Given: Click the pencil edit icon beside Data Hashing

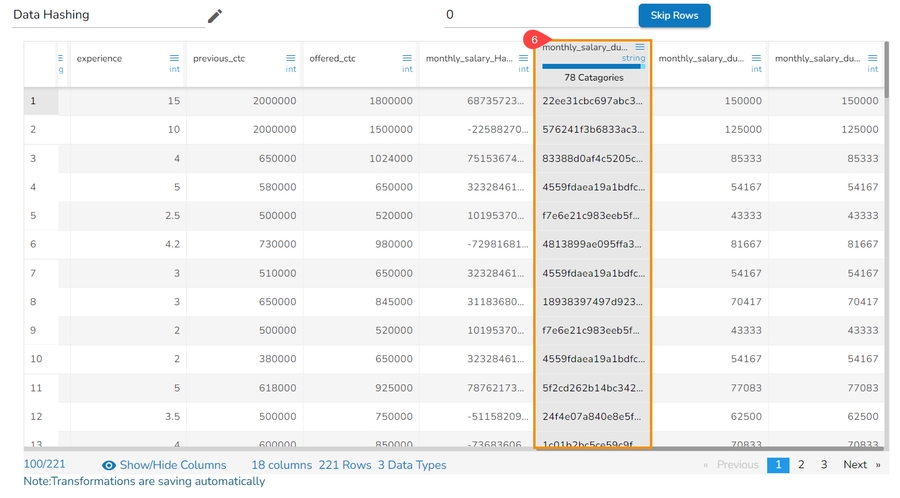Looking at the screenshot, I should (x=215, y=16).
